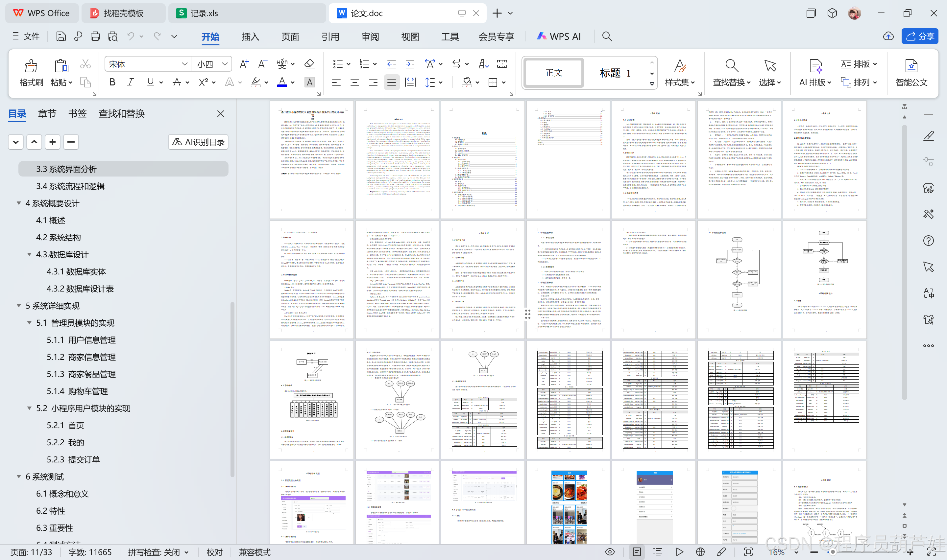Click the first page thumbnail with thesis title

[x=312, y=160]
